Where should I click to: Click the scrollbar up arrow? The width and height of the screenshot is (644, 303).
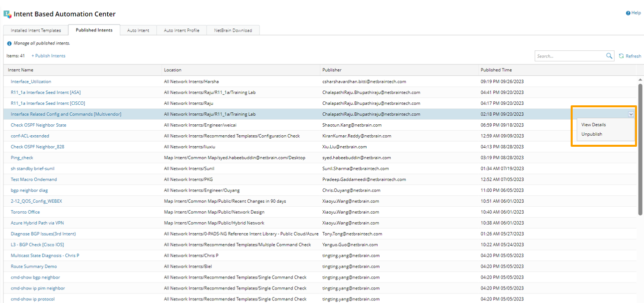point(641,79)
